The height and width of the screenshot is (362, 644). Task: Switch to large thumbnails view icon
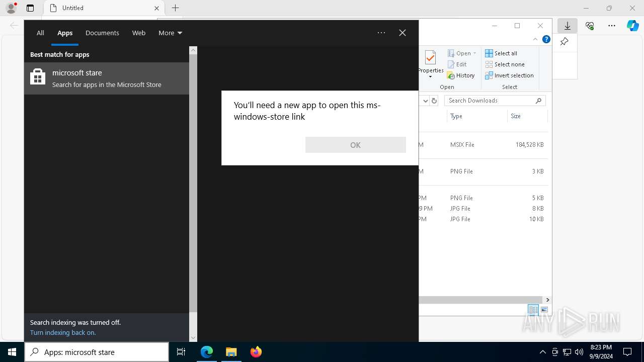tap(544, 310)
